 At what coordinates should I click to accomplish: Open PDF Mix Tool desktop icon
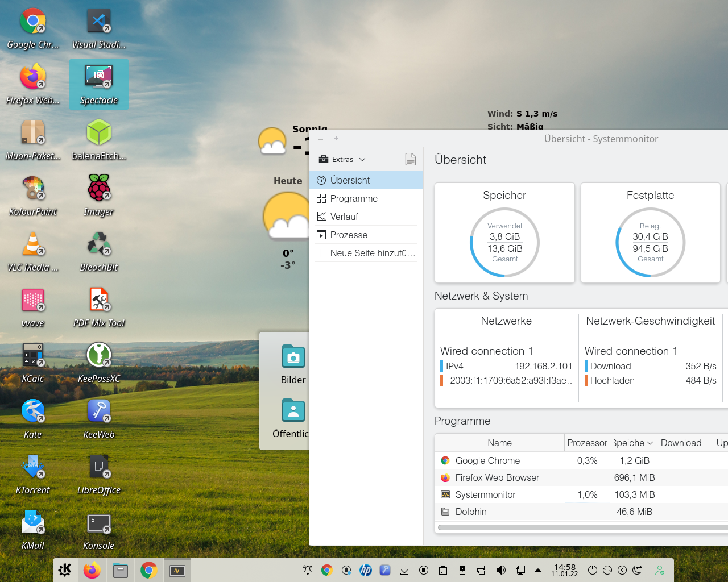tap(99, 307)
